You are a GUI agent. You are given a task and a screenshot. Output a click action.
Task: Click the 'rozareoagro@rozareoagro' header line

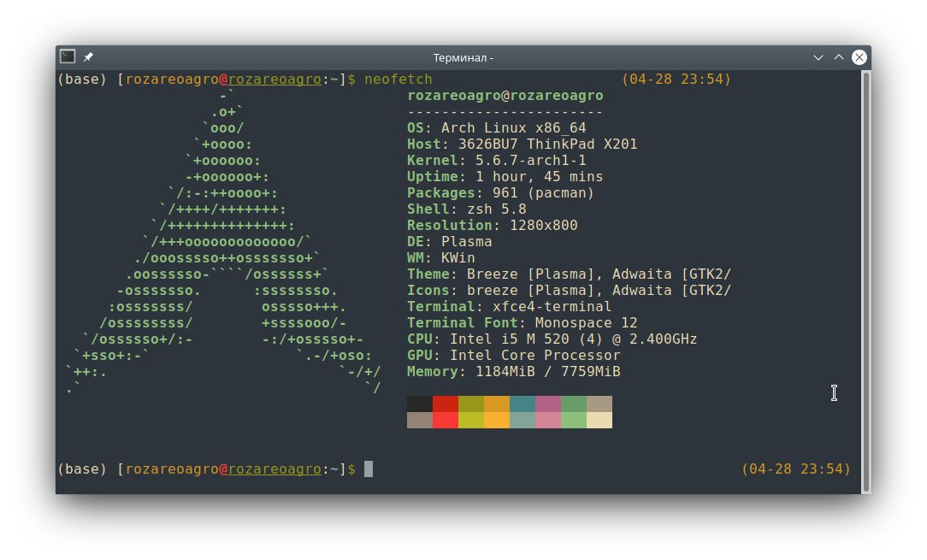[505, 95]
